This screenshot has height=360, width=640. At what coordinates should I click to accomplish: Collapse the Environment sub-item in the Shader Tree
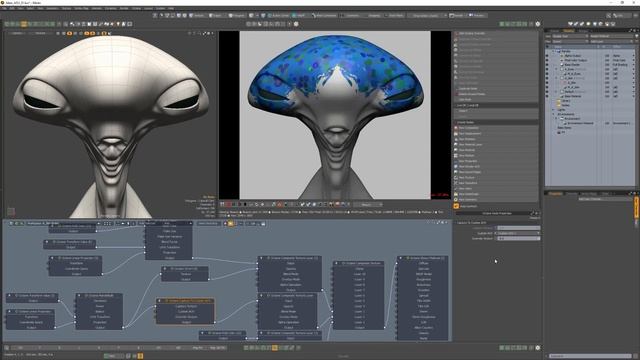pos(557,119)
